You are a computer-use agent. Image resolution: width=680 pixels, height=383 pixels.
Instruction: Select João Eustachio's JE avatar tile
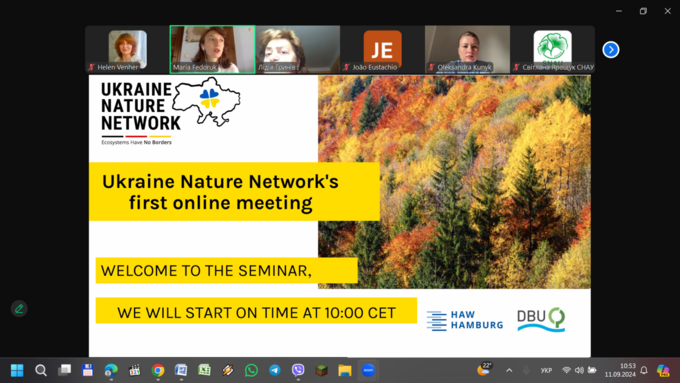tap(382, 49)
